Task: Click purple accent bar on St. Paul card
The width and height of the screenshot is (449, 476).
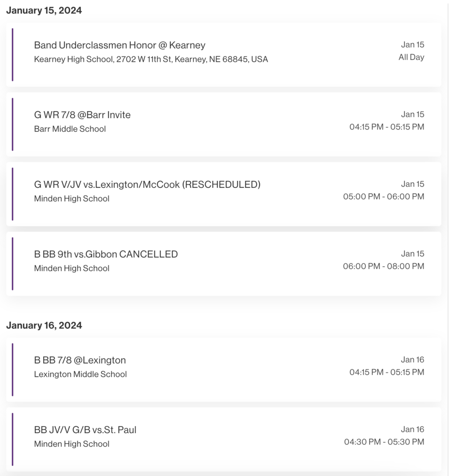Action: click(13, 439)
